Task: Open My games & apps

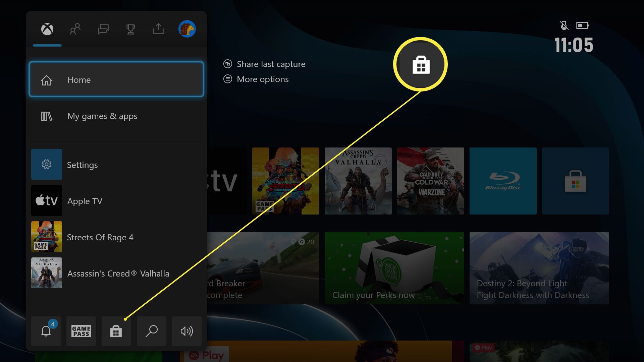Action: (116, 116)
